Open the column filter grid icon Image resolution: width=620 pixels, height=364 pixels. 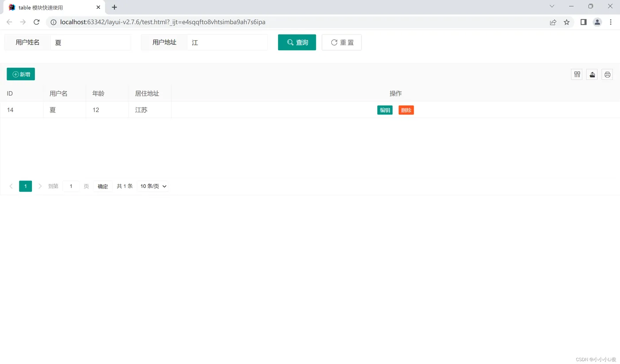click(x=577, y=74)
